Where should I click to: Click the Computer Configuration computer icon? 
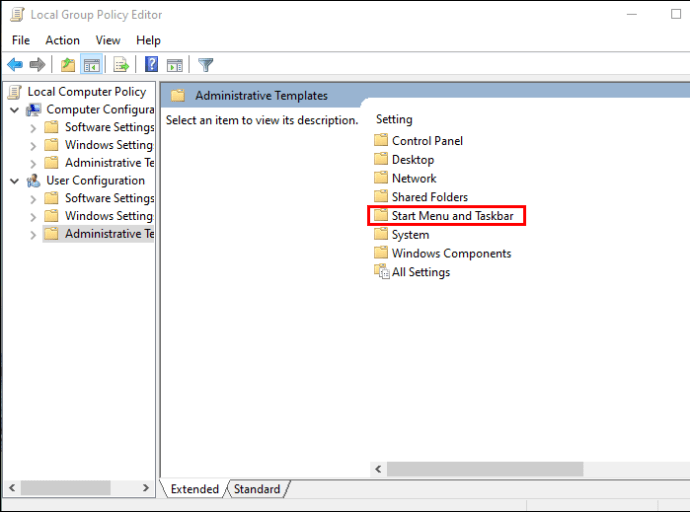(x=33, y=110)
